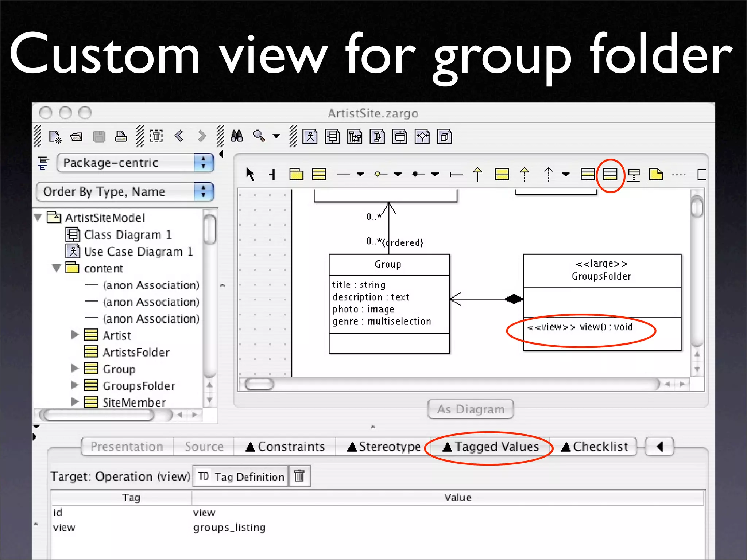Click the Print icon in toolbar
747x560 pixels.
121,137
